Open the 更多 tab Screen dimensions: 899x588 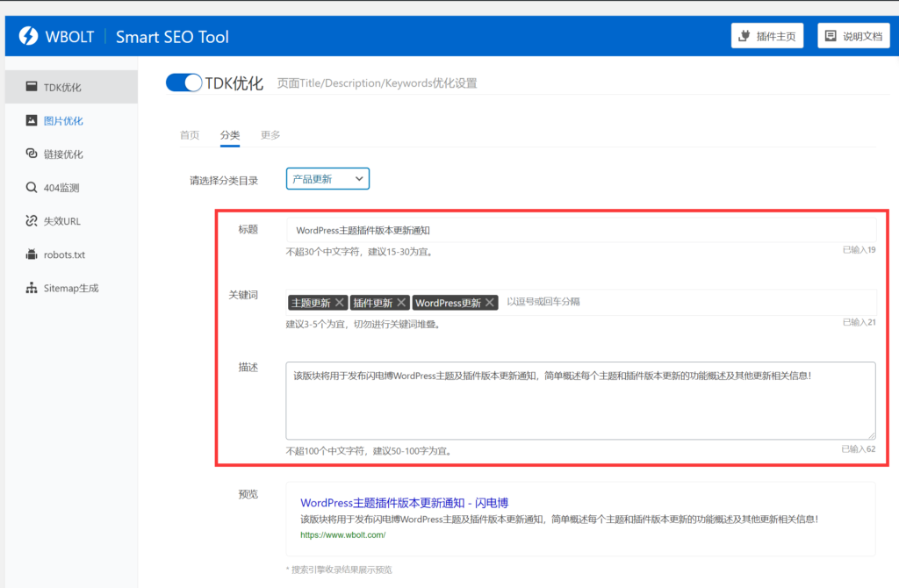(270, 135)
